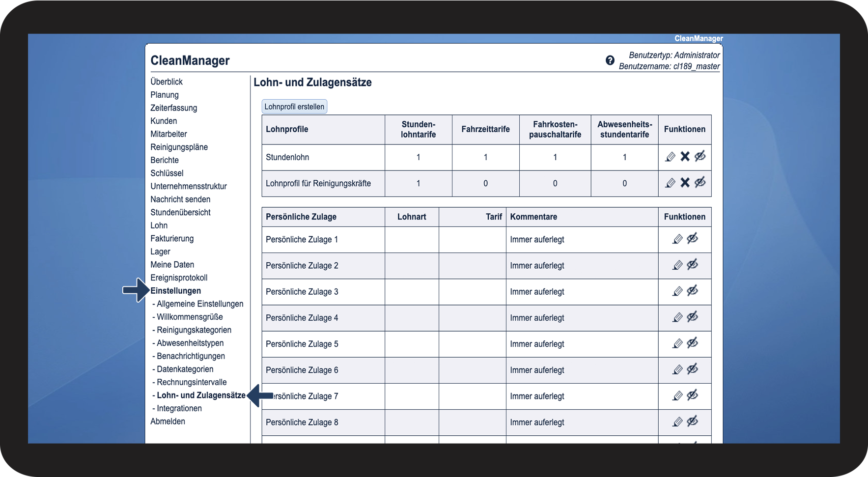Hide Persönliche Zulage 6
868x477 pixels.
[692, 369]
